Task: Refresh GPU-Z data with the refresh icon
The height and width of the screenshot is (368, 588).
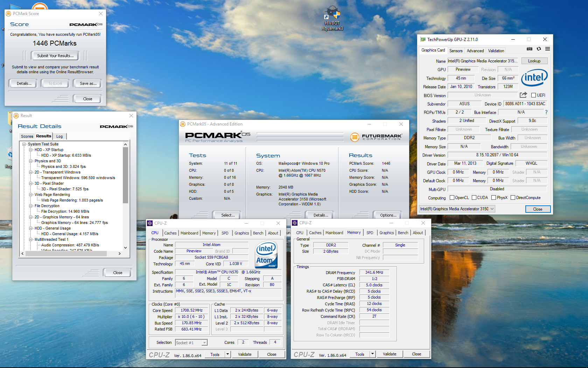Action: [x=539, y=49]
